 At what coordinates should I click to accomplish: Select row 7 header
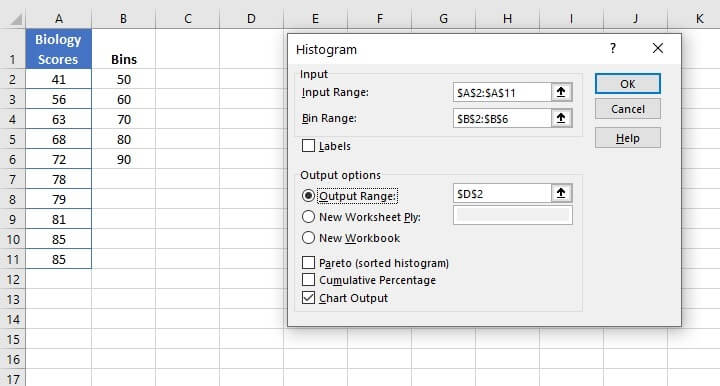(x=13, y=179)
